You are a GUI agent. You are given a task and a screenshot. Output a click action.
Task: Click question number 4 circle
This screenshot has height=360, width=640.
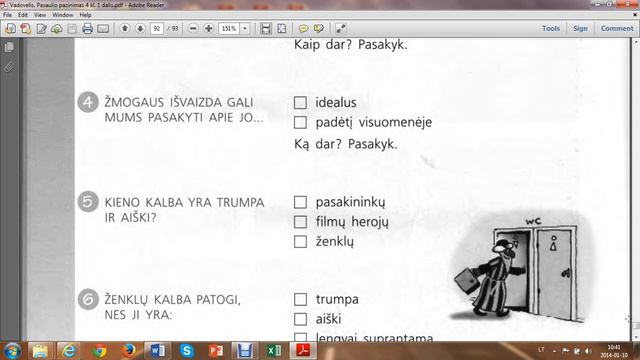click(88, 102)
